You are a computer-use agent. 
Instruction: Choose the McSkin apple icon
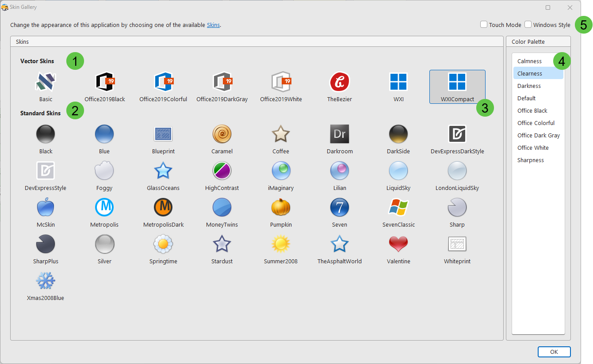(46, 207)
